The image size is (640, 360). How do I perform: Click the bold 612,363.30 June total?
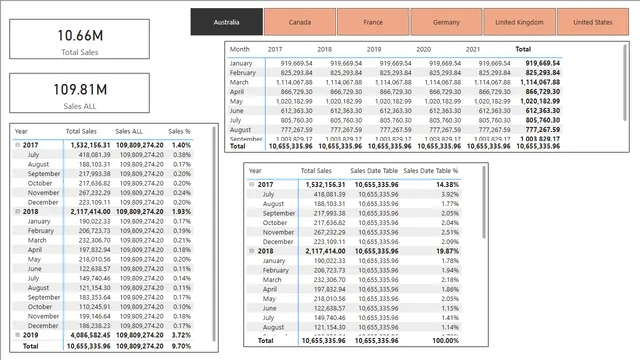coord(542,111)
